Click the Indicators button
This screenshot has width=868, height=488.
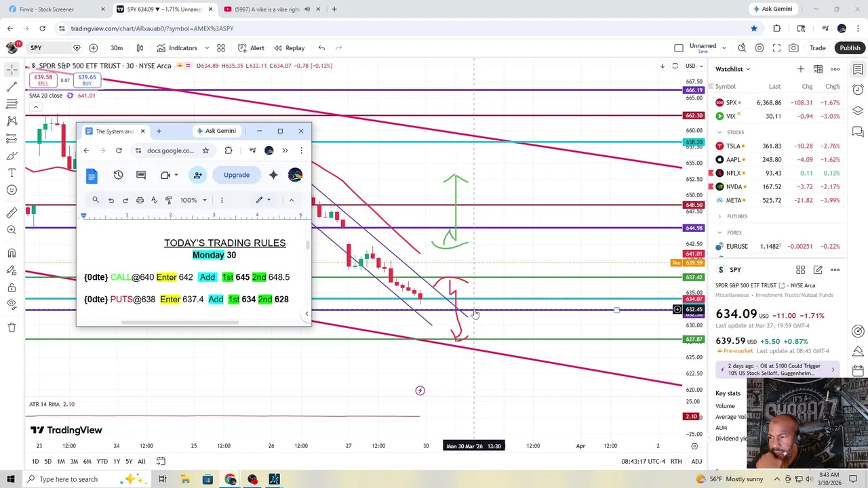click(x=178, y=48)
